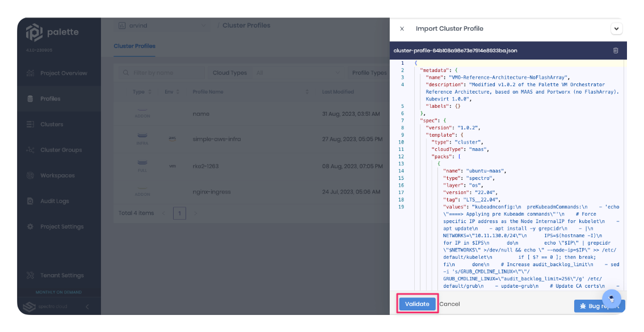Click the next page arrow
The height and width of the screenshot is (332, 644).
(196, 213)
